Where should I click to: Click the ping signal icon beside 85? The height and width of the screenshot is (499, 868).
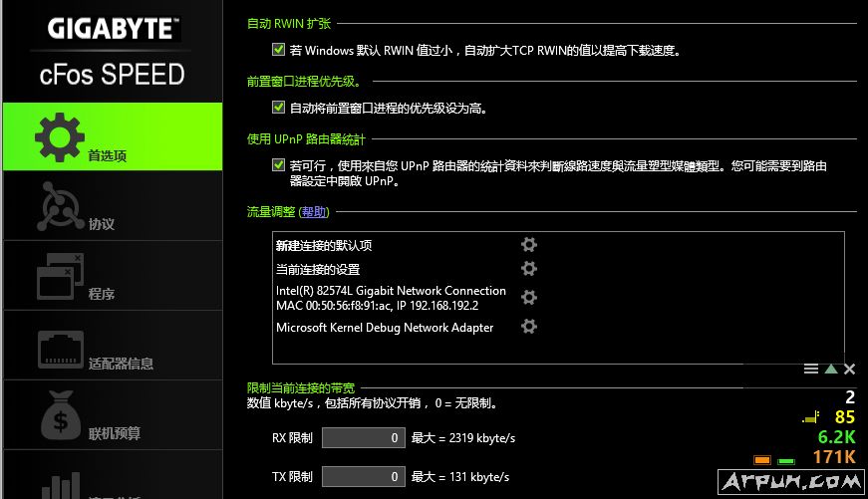tap(811, 417)
